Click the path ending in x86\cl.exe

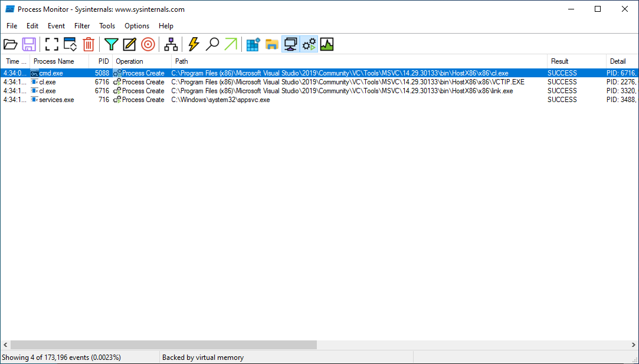tap(340, 73)
